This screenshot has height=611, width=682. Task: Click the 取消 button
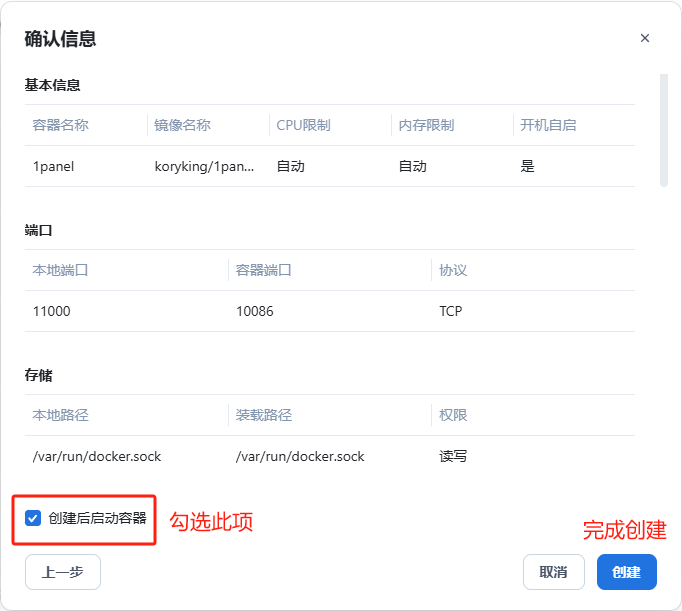[554, 572]
